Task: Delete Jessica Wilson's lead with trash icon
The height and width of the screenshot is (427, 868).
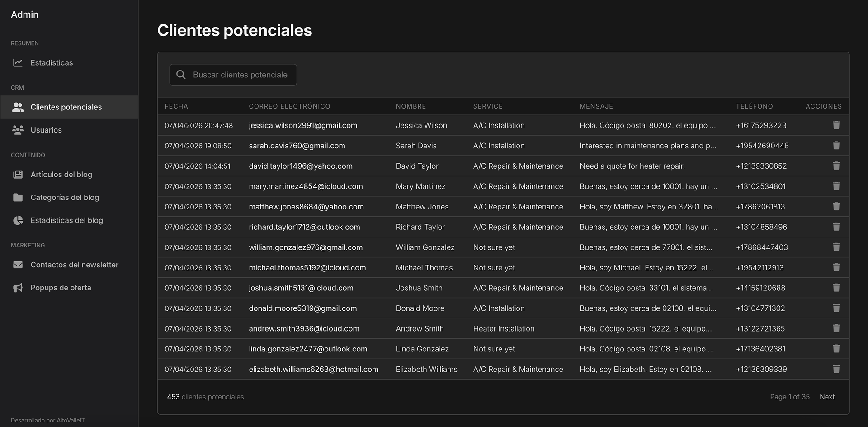Action: click(x=836, y=125)
